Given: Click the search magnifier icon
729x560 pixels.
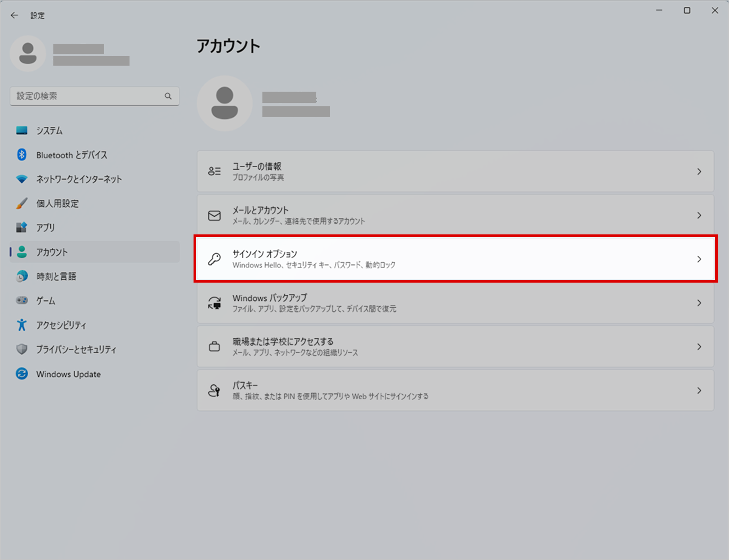Looking at the screenshot, I should tap(168, 96).
